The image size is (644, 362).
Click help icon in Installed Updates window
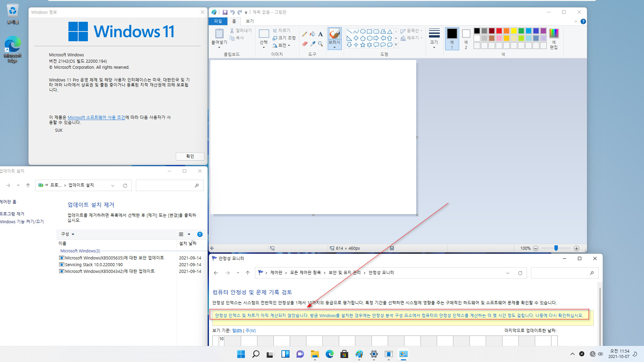tap(200, 234)
